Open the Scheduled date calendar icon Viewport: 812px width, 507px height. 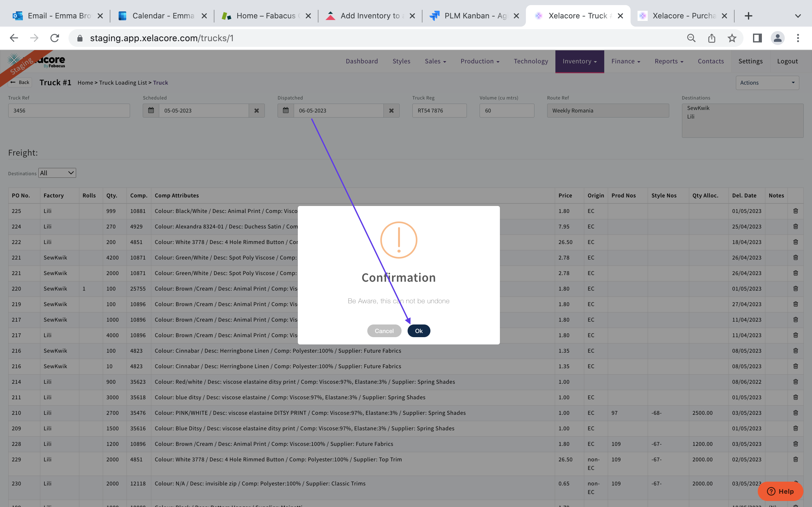pos(151,111)
